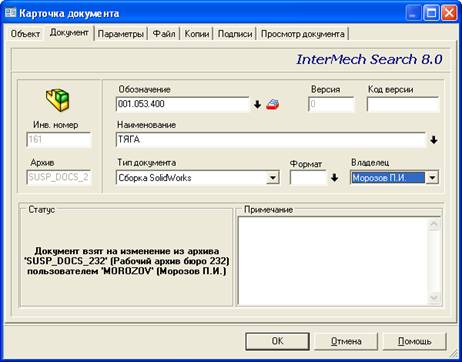Confirm with the OK button
Screen dimensions: 462x362
(277, 341)
